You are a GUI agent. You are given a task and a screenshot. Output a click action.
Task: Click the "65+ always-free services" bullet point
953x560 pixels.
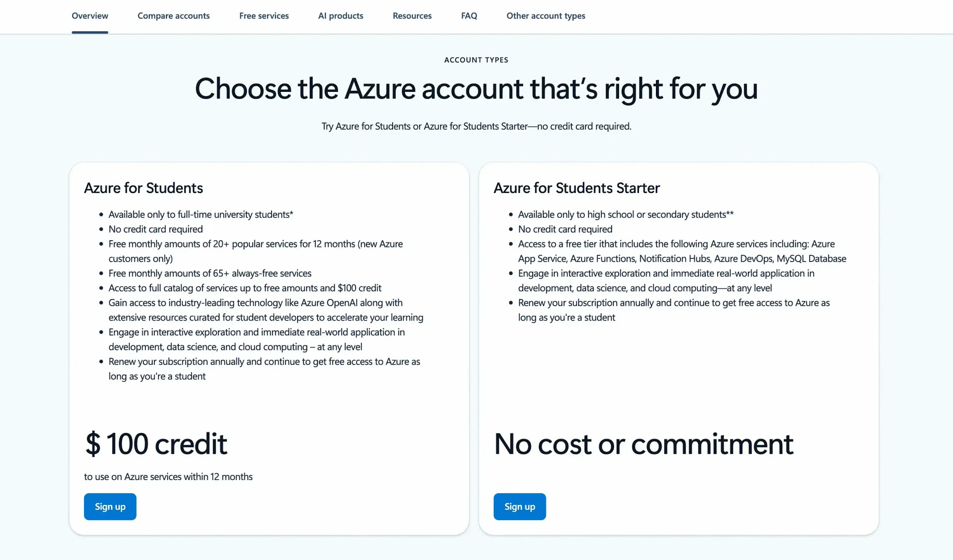[210, 273]
